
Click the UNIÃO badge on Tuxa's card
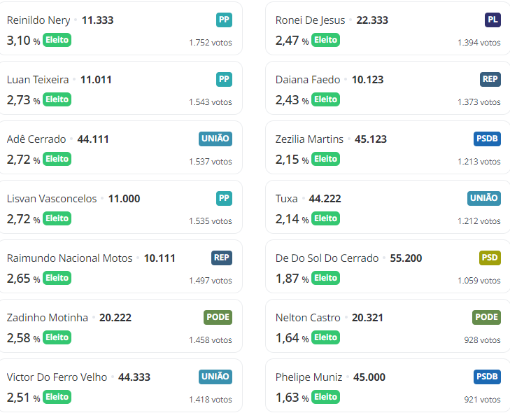[x=484, y=198]
